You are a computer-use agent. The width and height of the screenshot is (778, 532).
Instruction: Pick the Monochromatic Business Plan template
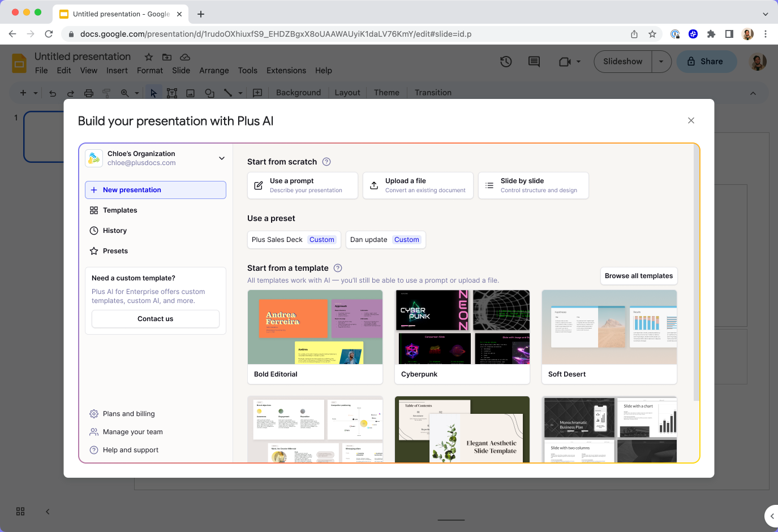[609, 429]
